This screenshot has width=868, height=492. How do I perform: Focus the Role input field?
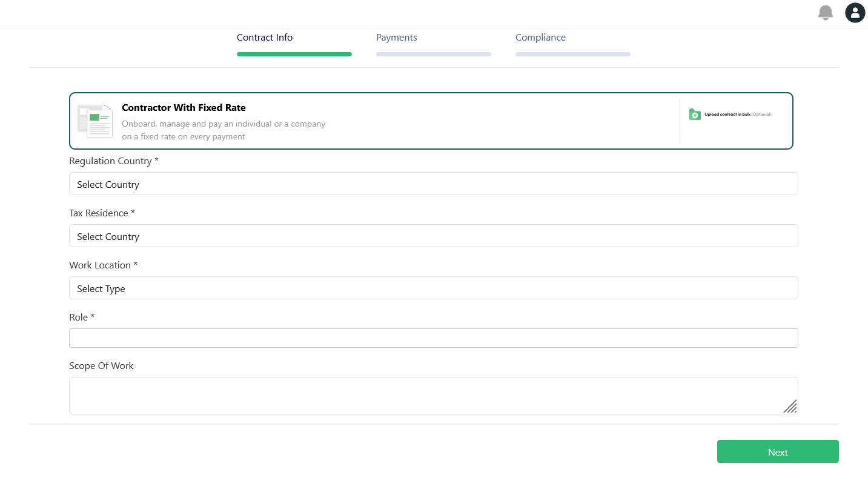[x=434, y=338]
